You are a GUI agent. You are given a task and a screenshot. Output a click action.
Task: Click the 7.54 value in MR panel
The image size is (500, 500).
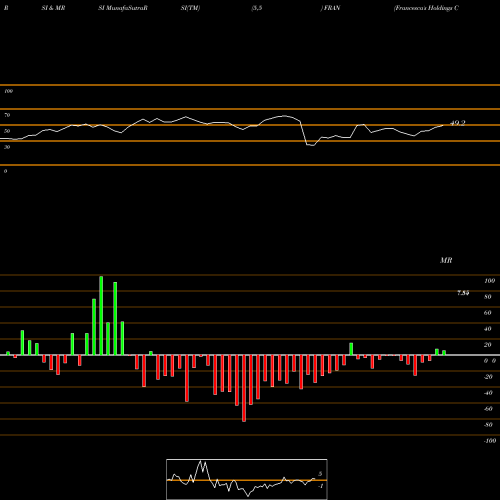pyautogui.click(x=463, y=293)
